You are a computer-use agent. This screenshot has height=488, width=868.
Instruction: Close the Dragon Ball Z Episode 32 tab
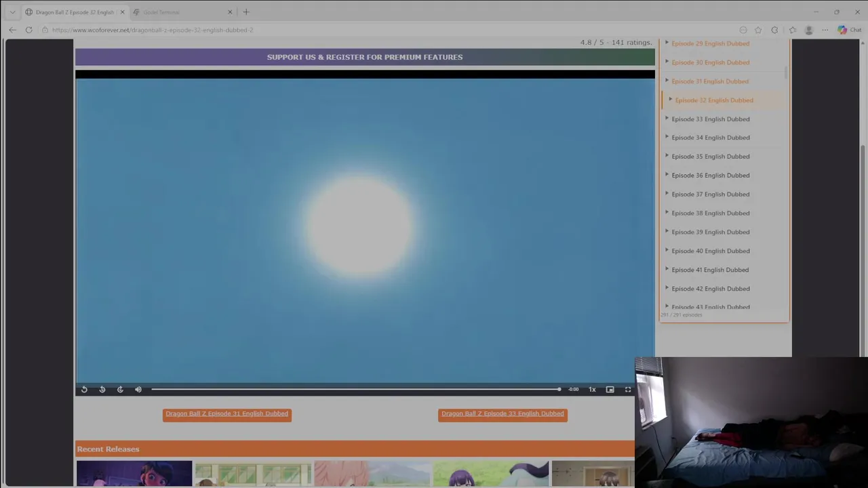coord(122,12)
